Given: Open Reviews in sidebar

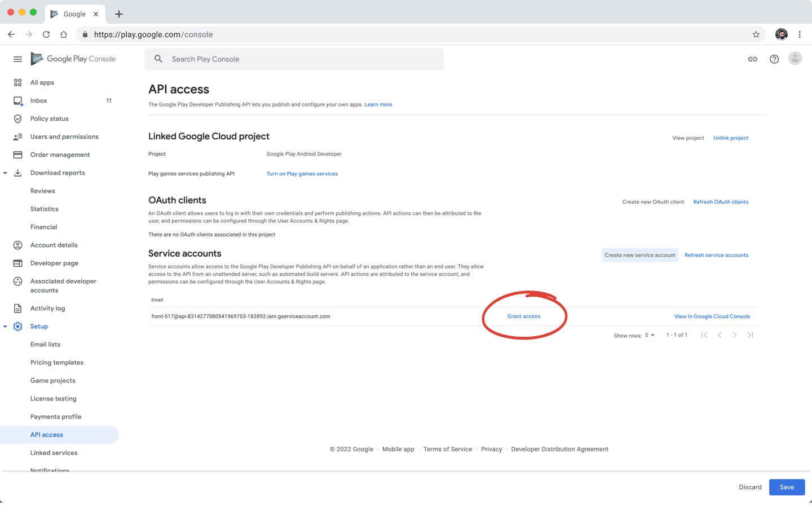Looking at the screenshot, I should 43,191.
